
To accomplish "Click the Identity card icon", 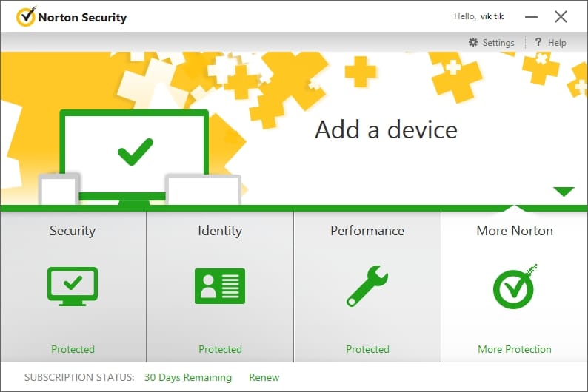I will (x=220, y=286).
